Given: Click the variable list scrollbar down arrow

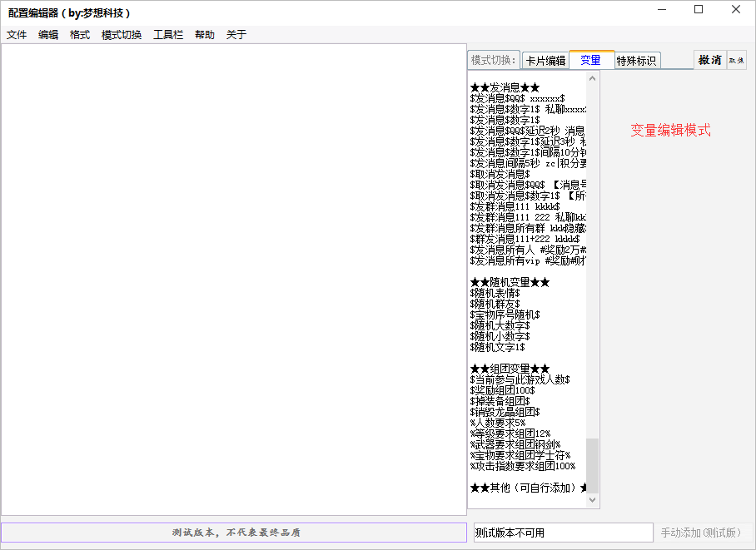Looking at the screenshot, I should [x=592, y=500].
